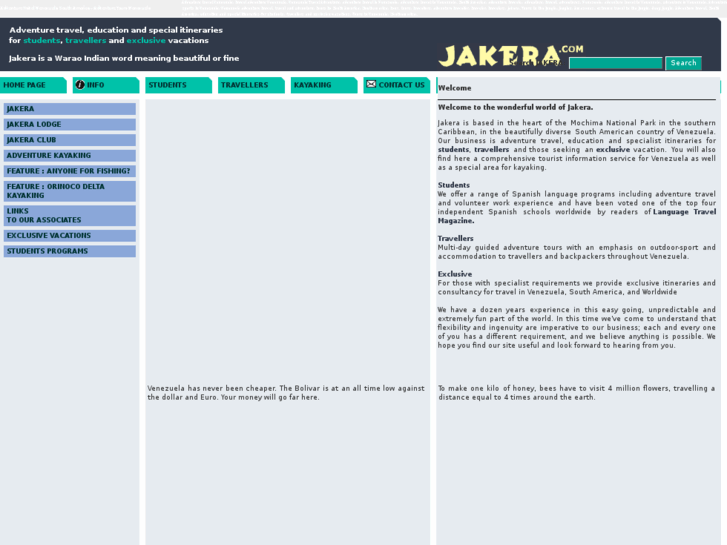The width and height of the screenshot is (727, 545).
Task: Go to the STUDENTS tab
Action: 179,85
